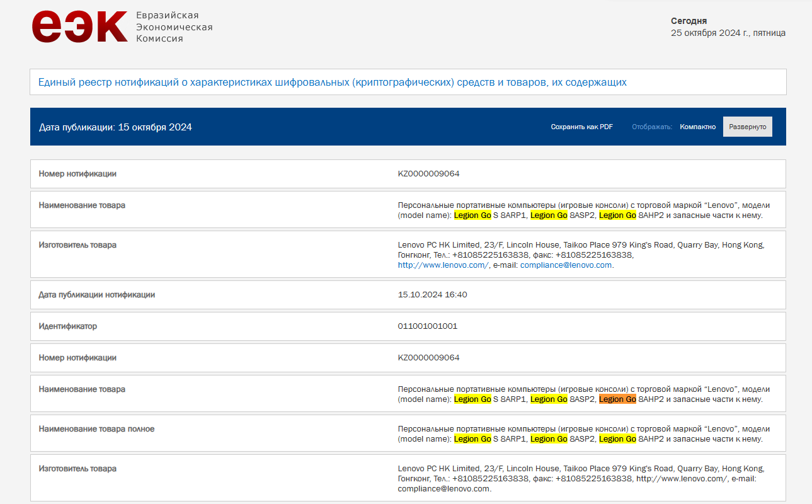Screen dimensions: 812x504
Task: Click the Отображать: label in blue bar
Action: tap(652, 127)
